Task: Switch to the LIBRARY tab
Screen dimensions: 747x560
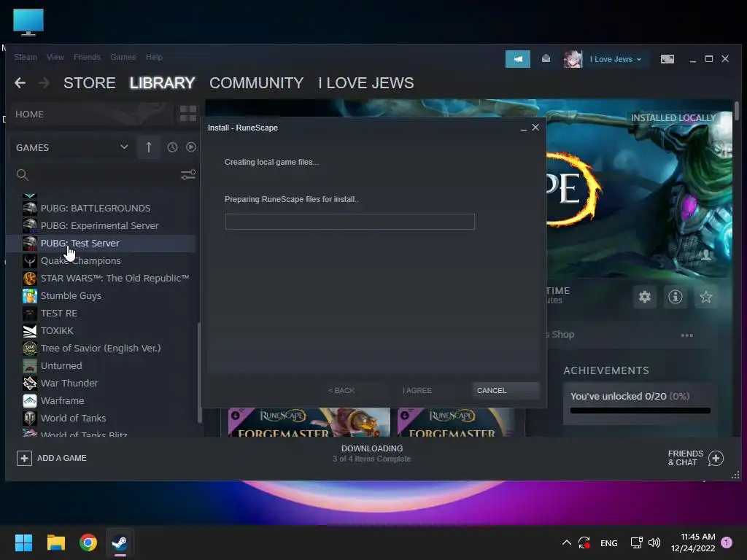Action: [162, 83]
